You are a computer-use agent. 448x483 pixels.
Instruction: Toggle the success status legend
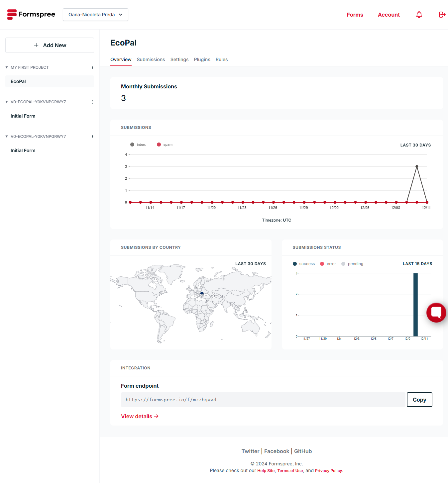coord(304,264)
